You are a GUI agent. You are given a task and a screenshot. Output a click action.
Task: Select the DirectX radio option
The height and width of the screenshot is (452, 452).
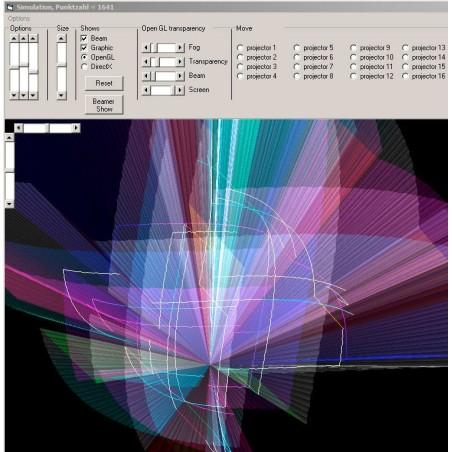coord(84,67)
